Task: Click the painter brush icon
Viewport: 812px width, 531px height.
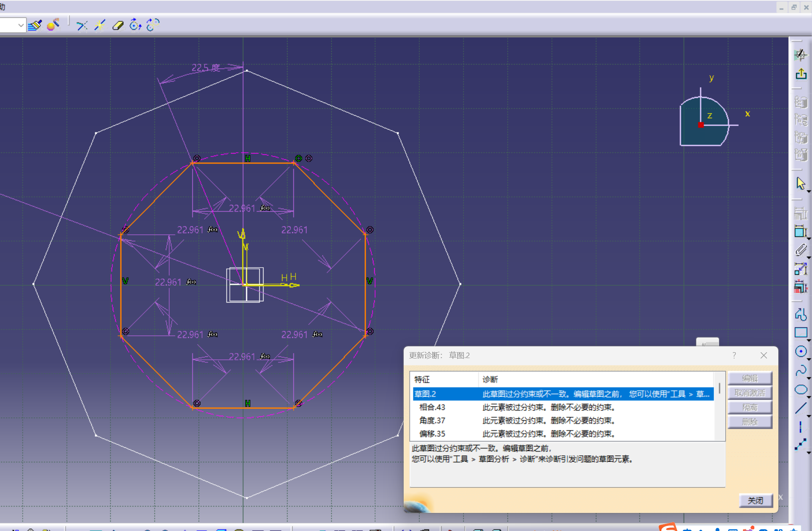Action: click(35, 25)
